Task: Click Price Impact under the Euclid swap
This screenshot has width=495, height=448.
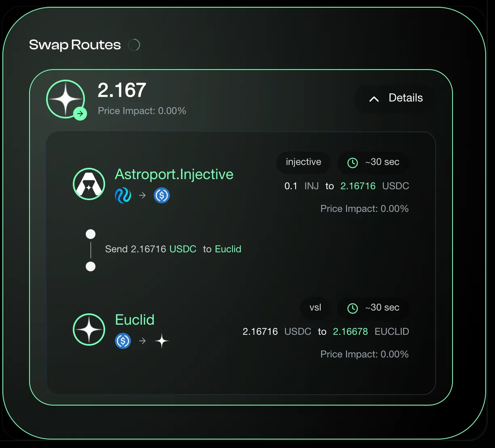Action: (364, 354)
